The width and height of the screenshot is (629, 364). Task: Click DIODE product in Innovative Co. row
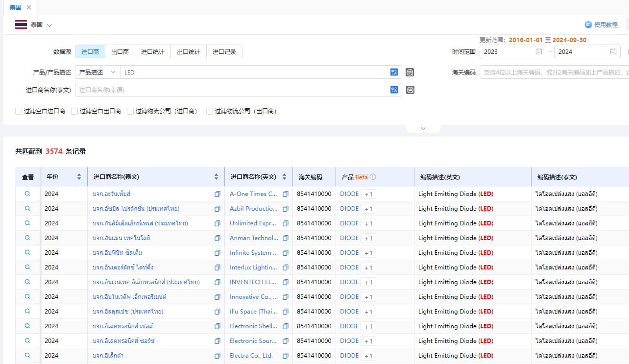[349, 296]
